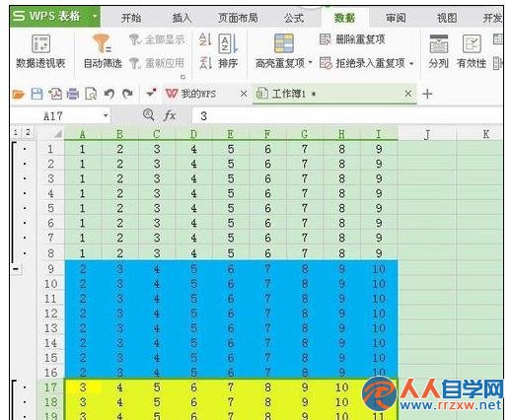Image resolution: width=513 pixels, height=420 pixels.
Task: Switch to the 公式 ribbon tab
Action: pyautogui.click(x=294, y=18)
